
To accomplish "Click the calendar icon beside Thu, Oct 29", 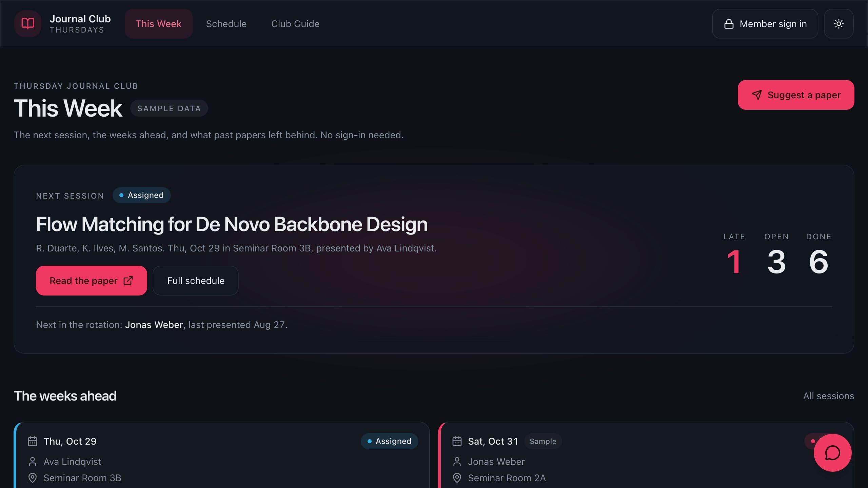I will (x=33, y=441).
